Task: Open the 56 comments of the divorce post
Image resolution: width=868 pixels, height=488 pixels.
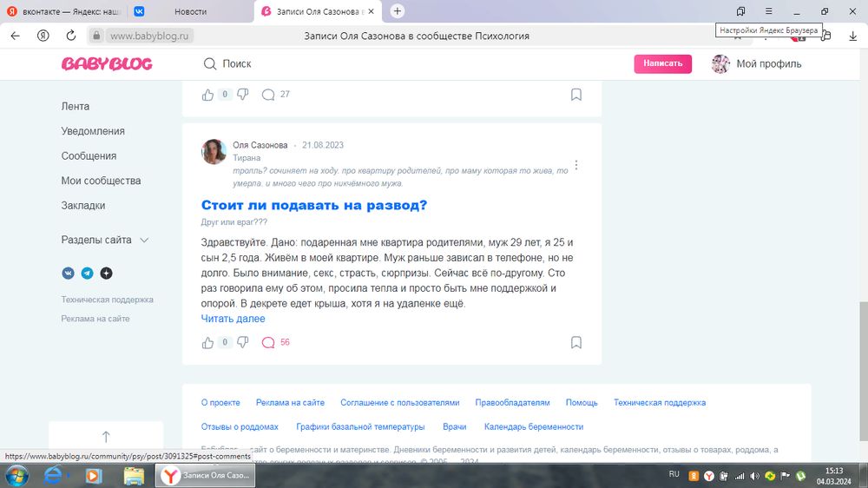Action: click(275, 342)
